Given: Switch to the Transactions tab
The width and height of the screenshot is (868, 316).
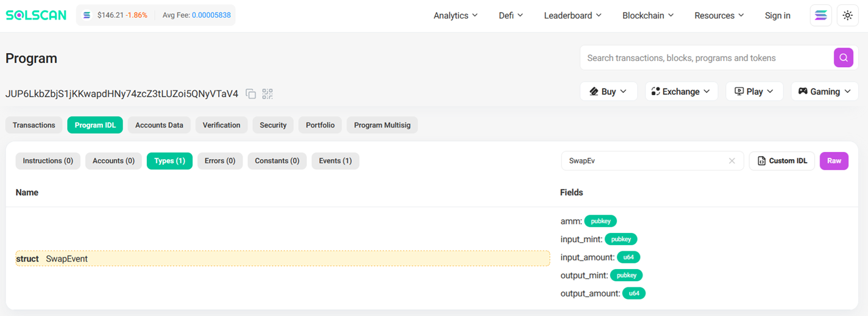Looking at the screenshot, I should tap(34, 125).
